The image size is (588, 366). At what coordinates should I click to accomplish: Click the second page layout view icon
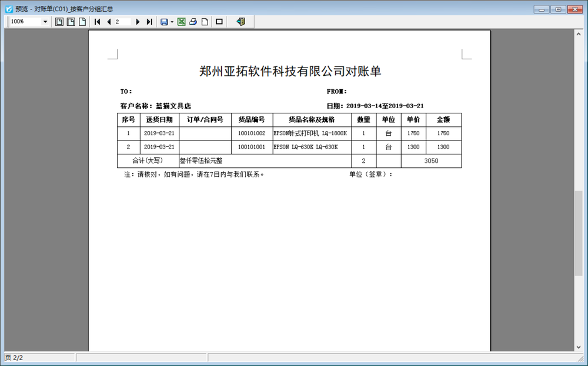71,22
